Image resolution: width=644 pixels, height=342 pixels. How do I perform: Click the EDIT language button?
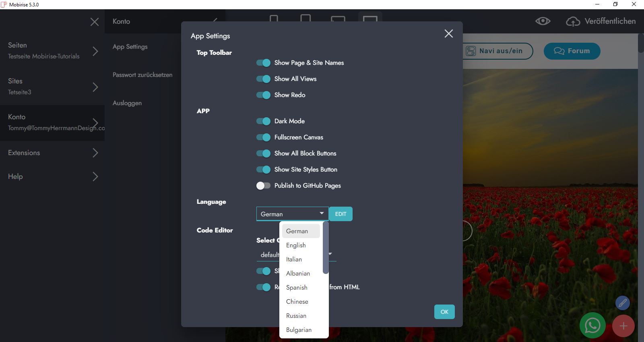(341, 214)
